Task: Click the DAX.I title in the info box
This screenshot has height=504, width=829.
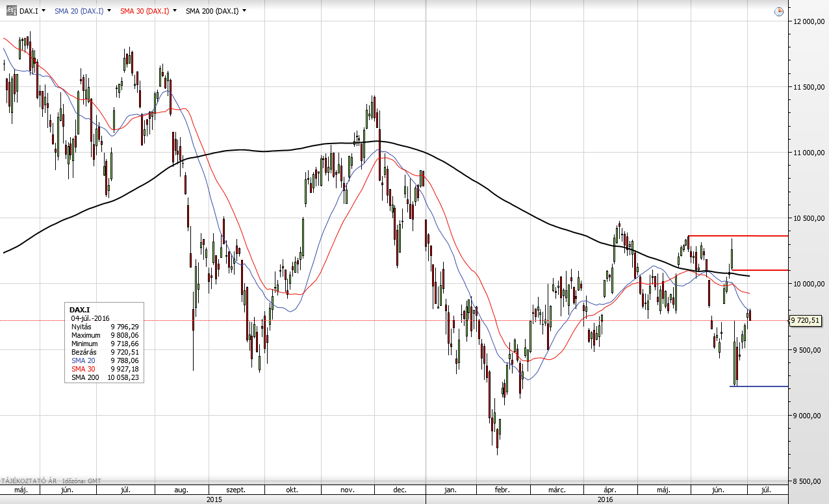Action: click(x=79, y=310)
